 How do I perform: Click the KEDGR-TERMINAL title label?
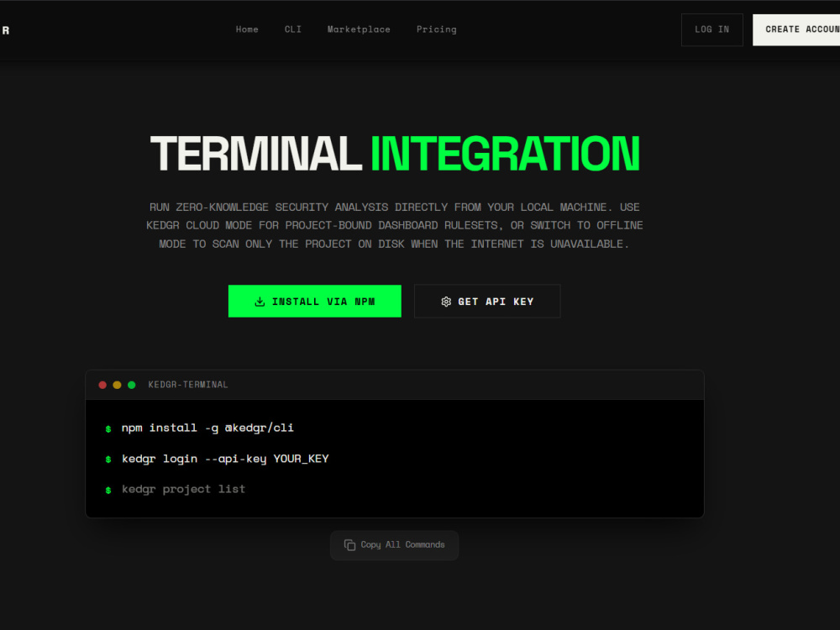click(x=188, y=385)
